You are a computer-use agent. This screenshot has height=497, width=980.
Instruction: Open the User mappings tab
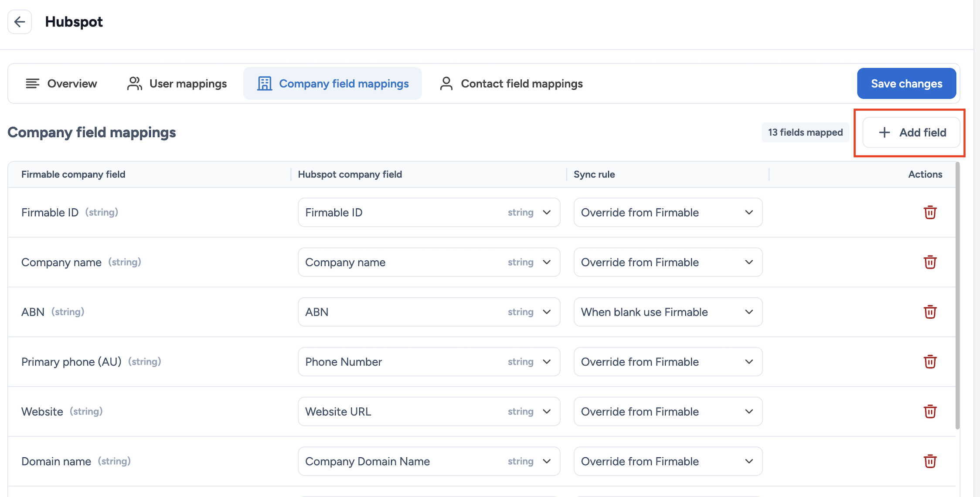(177, 83)
